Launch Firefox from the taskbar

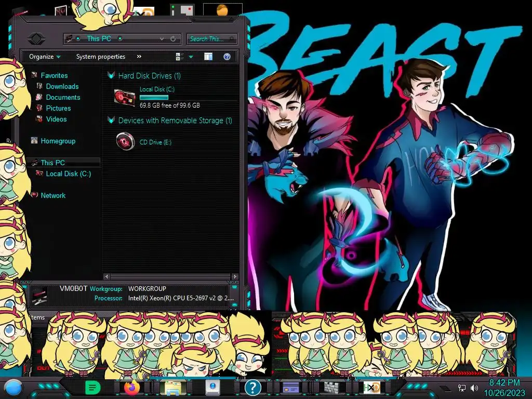[131, 387]
